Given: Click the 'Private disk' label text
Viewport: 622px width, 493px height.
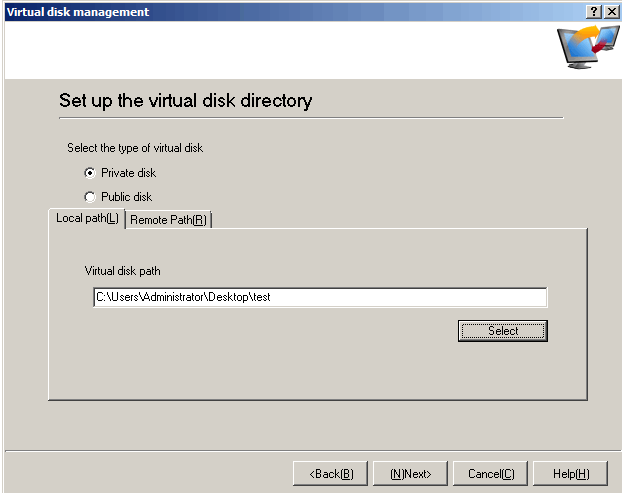Looking at the screenshot, I should 128,173.
